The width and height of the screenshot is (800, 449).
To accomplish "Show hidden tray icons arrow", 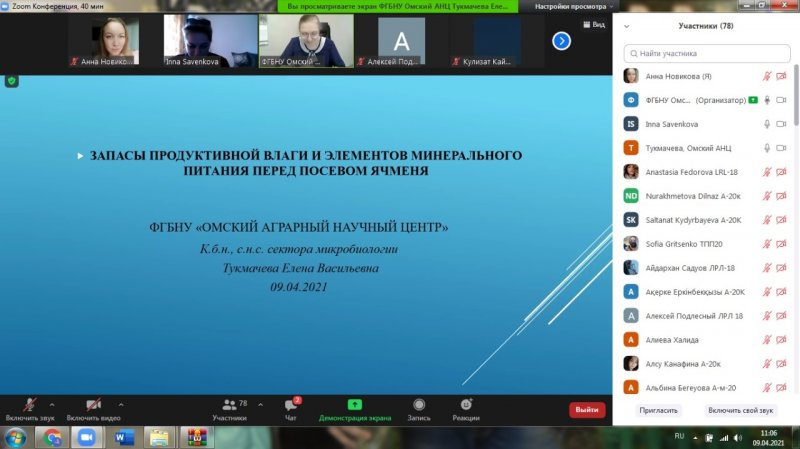I will tap(695, 438).
